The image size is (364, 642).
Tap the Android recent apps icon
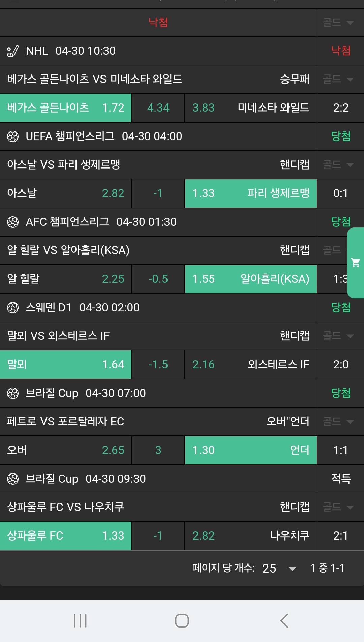click(80, 620)
